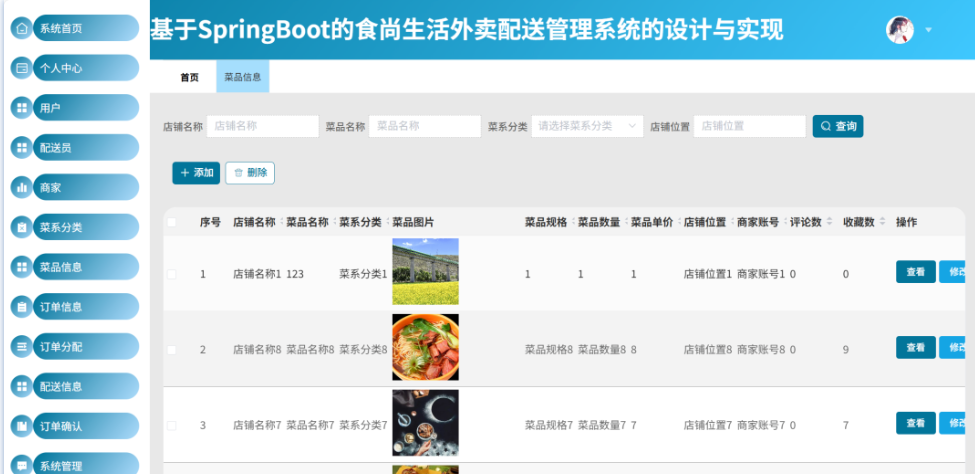
Task: Click 查看 for row 店铺名称7
Action: pos(915,423)
